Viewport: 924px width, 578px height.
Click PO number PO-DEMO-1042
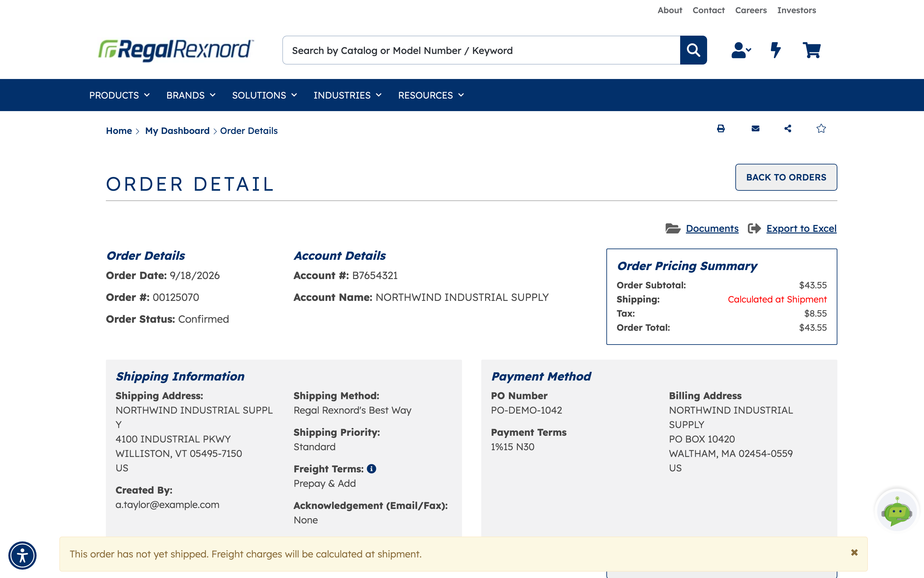pyautogui.click(x=526, y=410)
